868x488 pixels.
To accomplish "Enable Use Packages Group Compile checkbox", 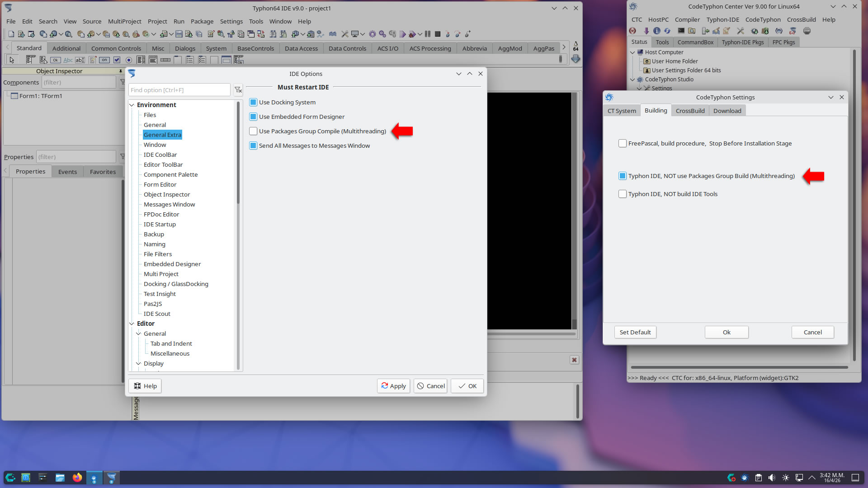I will pos(253,131).
